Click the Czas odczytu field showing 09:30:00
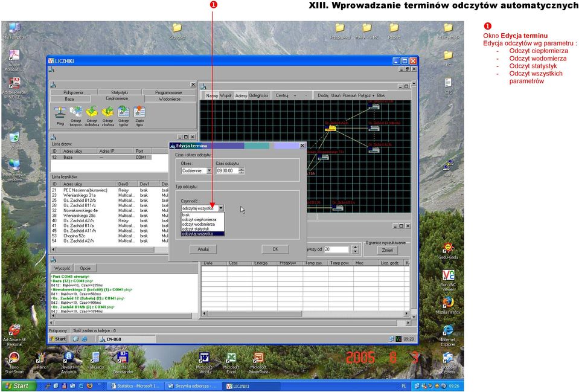 click(x=228, y=171)
